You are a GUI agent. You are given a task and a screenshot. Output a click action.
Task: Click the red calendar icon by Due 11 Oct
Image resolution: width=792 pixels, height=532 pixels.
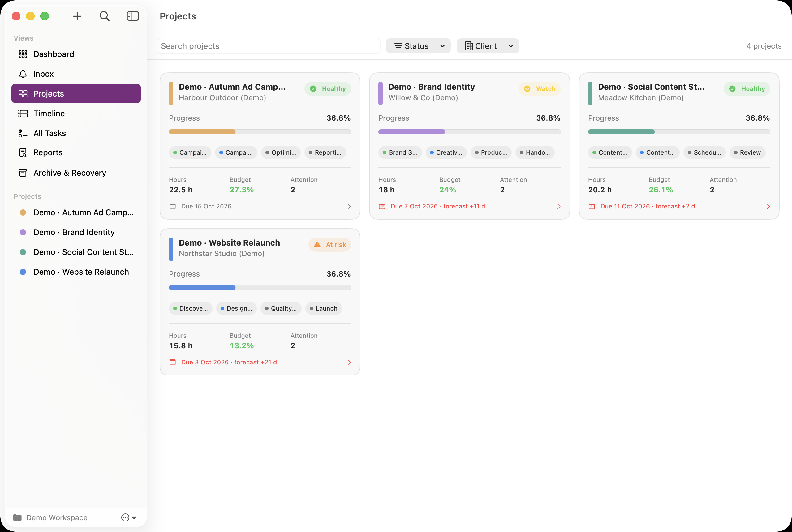point(592,207)
